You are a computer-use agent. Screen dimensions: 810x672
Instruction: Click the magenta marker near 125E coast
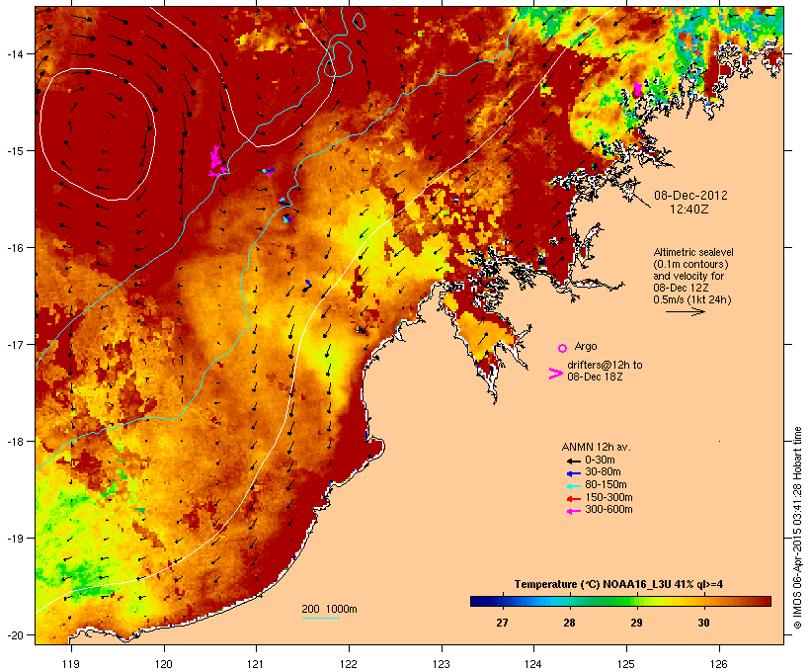point(638,89)
